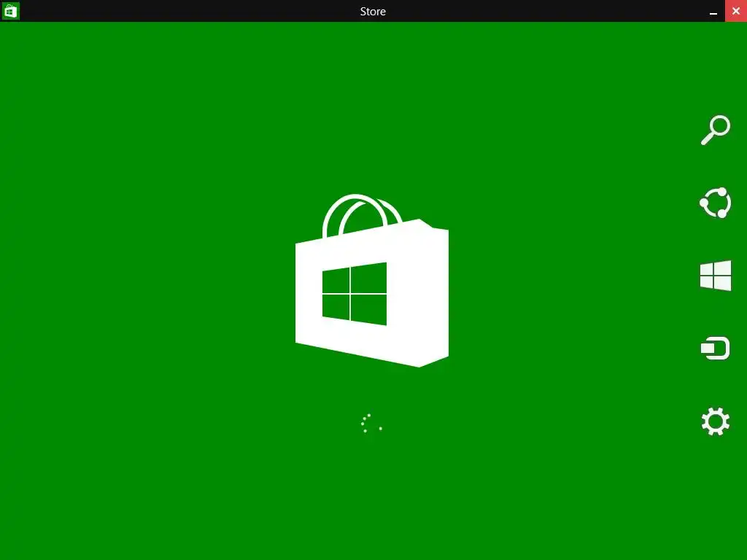Open the Settings gear charm
The image size is (747, 560).
click(716, 421)
